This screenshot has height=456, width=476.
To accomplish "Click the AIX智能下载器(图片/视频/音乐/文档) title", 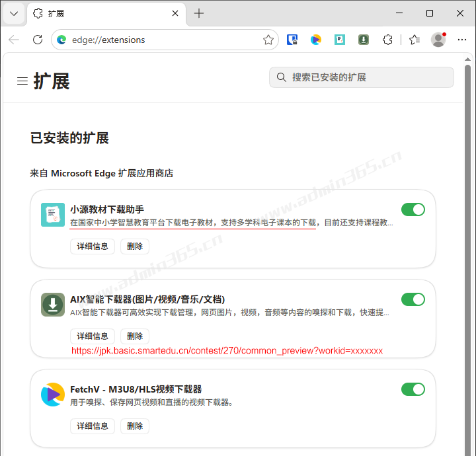I will [147, 299].
